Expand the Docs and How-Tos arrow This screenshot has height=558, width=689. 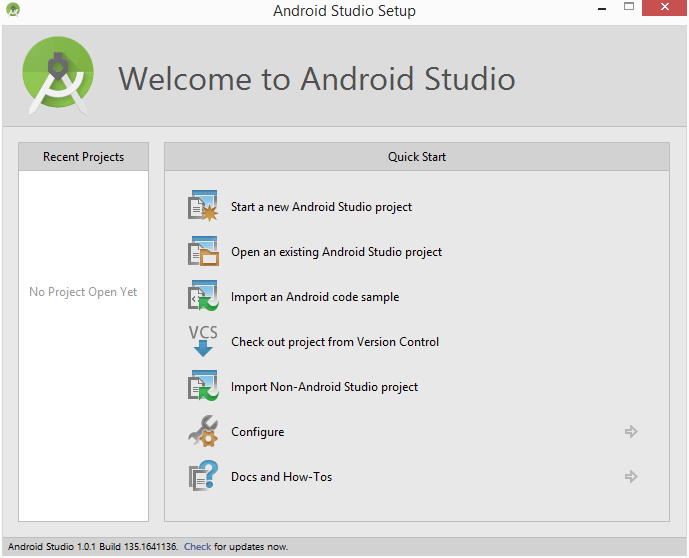coord(631,477)
